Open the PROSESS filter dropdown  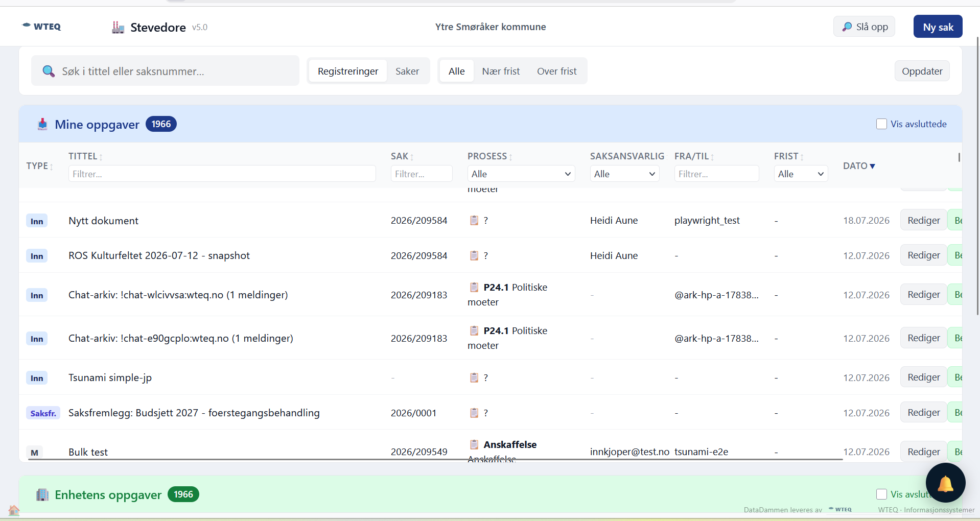point(521,174)
